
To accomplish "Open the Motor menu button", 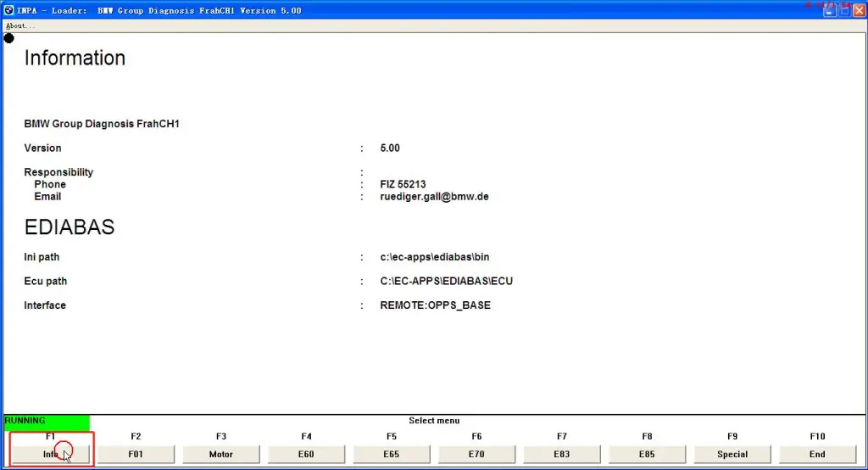I will [221, 454].
